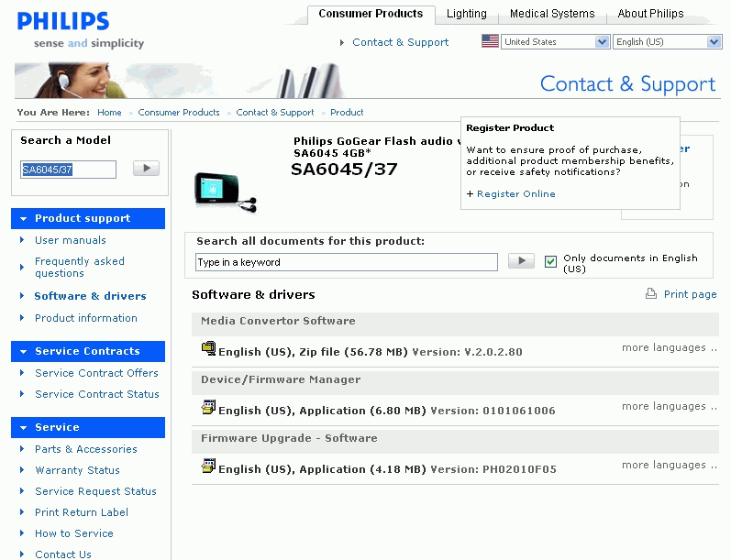Open Software & drivers sidebar link
This screenshot has width=731, height=560.
pyautogui.click(x=91, y=296)
